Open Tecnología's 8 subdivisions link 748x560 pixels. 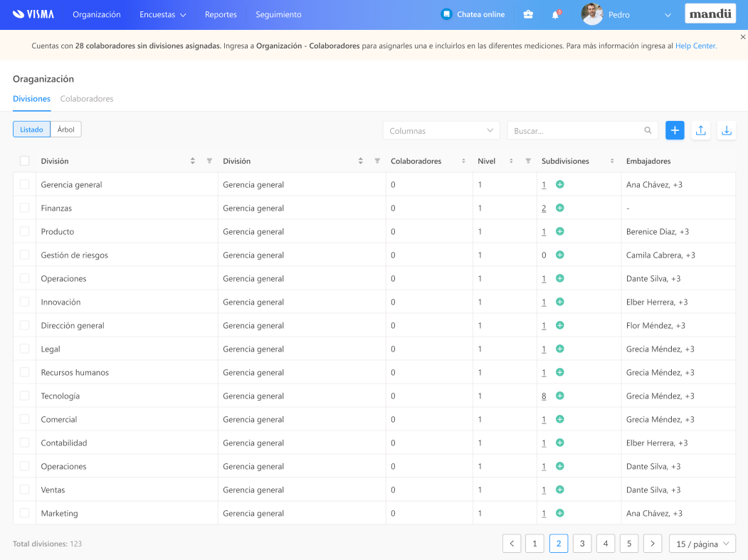tap(544, 396)
